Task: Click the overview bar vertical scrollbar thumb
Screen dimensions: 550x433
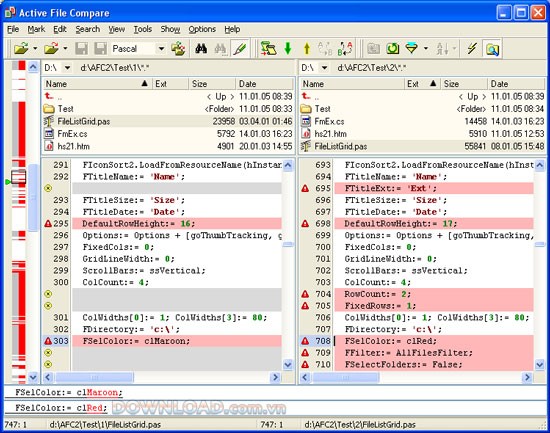Action: pyautogui.click(x=33, y=197)
